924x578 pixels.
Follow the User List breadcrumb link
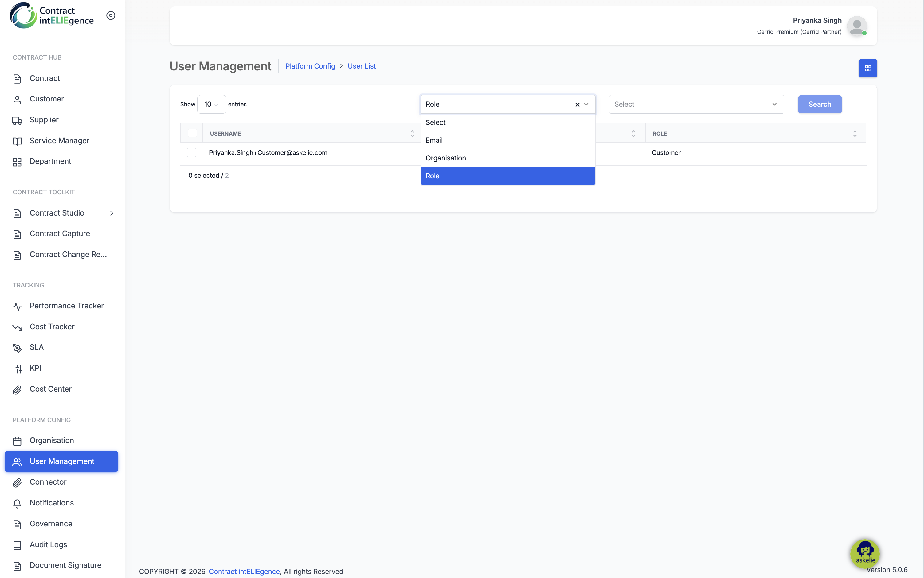click(x=362, y=66)
